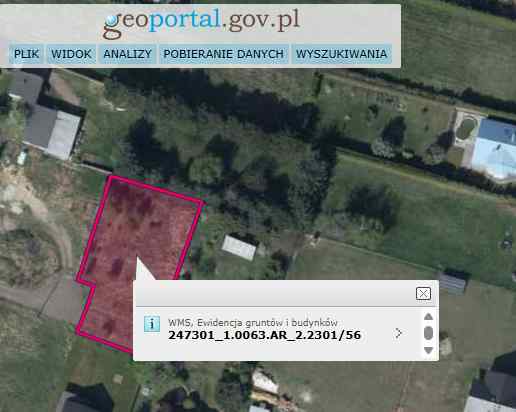
Task: Close the parcel info popup
Action: tap(423, 294)
